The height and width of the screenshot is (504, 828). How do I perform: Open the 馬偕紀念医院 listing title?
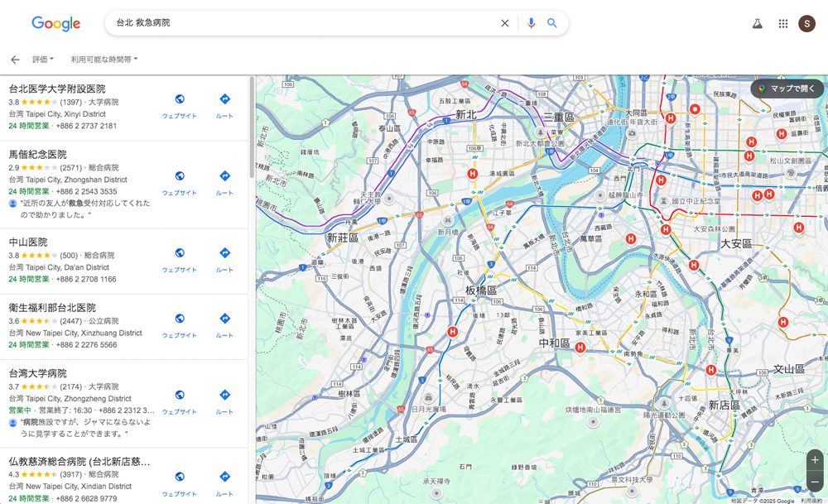coord(37,154)
